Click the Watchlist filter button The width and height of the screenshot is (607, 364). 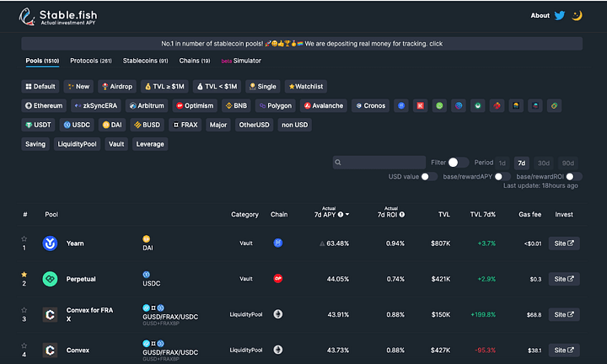[x=306, y=86]
